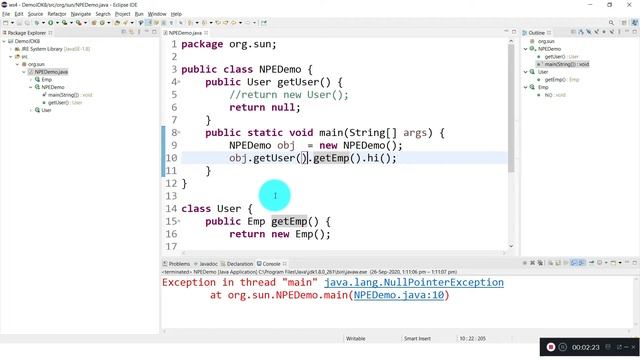The height and width of the screenshot is (360, 640).
Task: Click the Writable status bar entry
Action: 356,338
